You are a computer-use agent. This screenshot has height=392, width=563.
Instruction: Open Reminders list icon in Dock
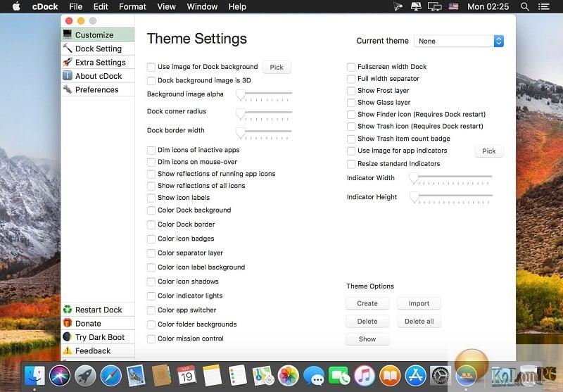237,376
